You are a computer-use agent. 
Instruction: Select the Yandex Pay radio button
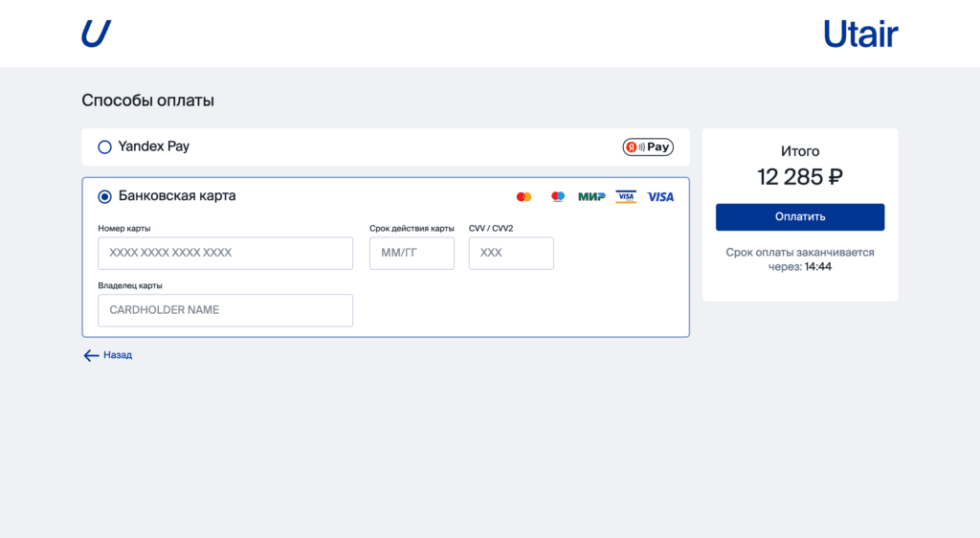point(104,146)
